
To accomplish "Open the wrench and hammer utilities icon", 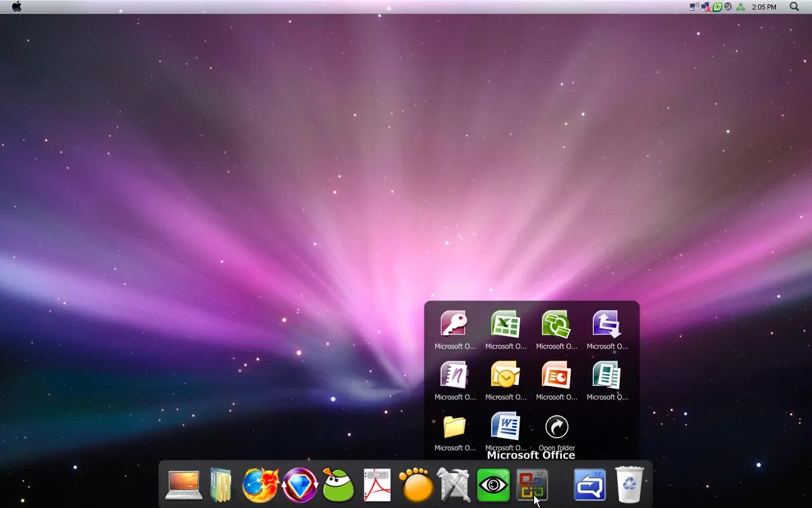I will coord(454,485).
